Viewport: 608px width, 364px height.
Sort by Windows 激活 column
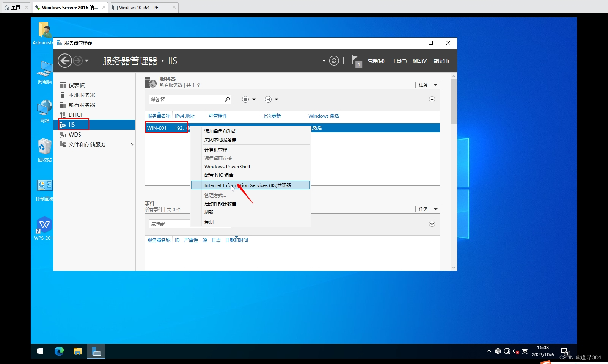click(324, 116)
